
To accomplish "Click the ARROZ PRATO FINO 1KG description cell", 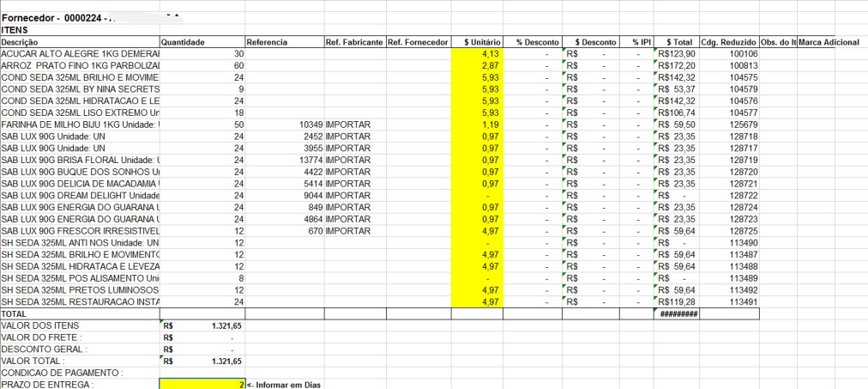I will [x=80, y=65].
